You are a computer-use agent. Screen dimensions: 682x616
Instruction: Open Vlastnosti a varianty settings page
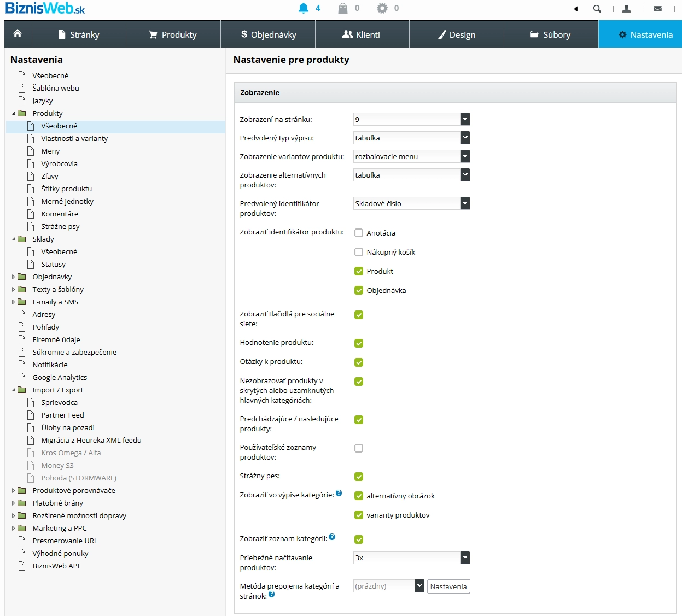click(74, 138)
